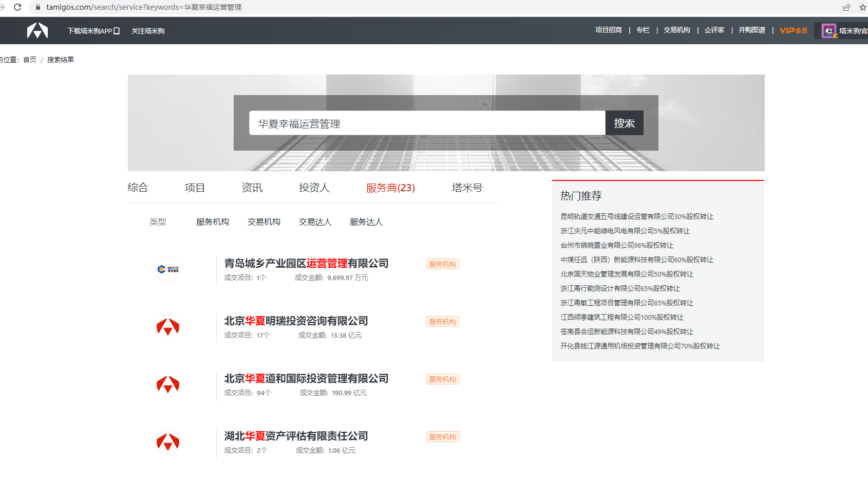Click the VIP会员 link

coord(794,30)
